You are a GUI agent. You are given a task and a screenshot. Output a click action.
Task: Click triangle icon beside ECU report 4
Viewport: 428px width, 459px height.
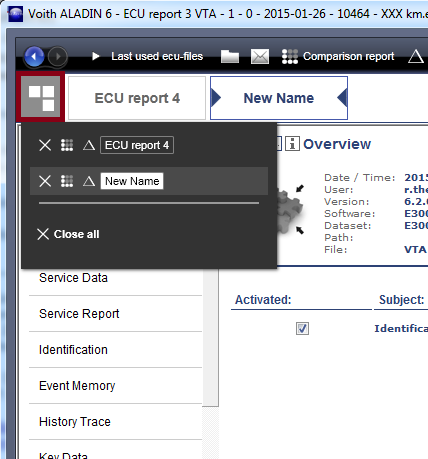[x=89, y=145]
